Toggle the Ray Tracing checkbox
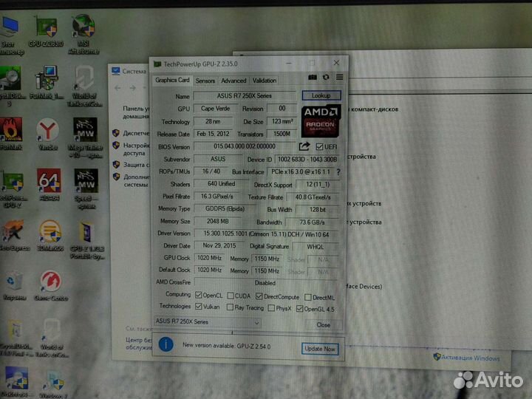 click(230, 307)
